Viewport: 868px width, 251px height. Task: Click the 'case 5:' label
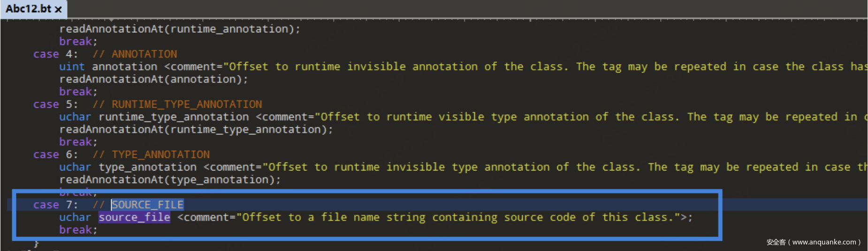tap(55, 104)
